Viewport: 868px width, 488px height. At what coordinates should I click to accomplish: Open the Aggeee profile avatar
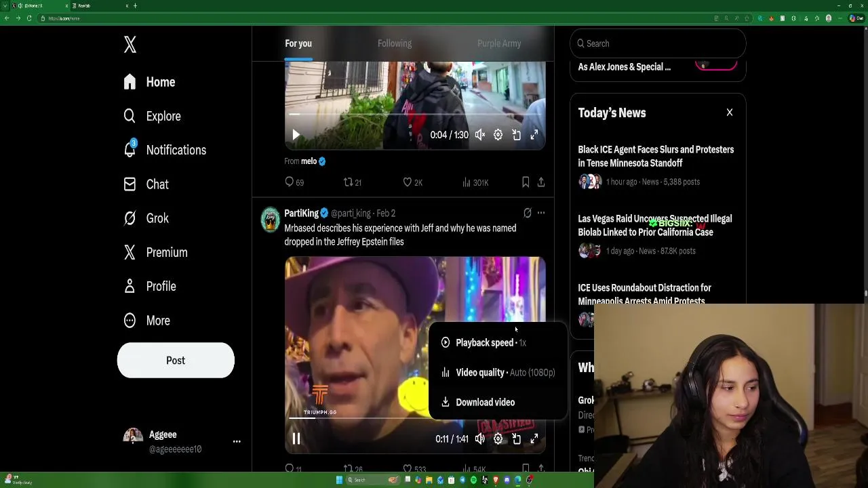(133, 438)
